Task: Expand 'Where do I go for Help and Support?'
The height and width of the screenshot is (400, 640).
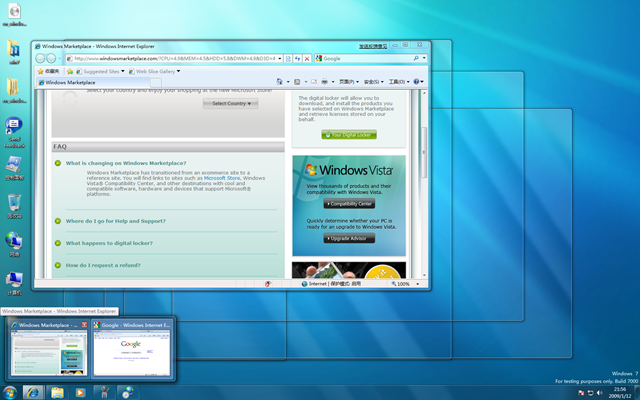Action: 116,221
